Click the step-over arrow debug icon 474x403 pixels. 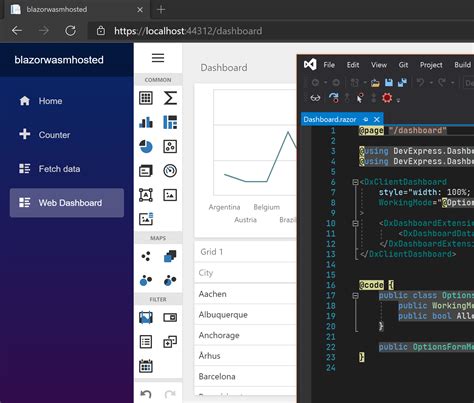333,98
